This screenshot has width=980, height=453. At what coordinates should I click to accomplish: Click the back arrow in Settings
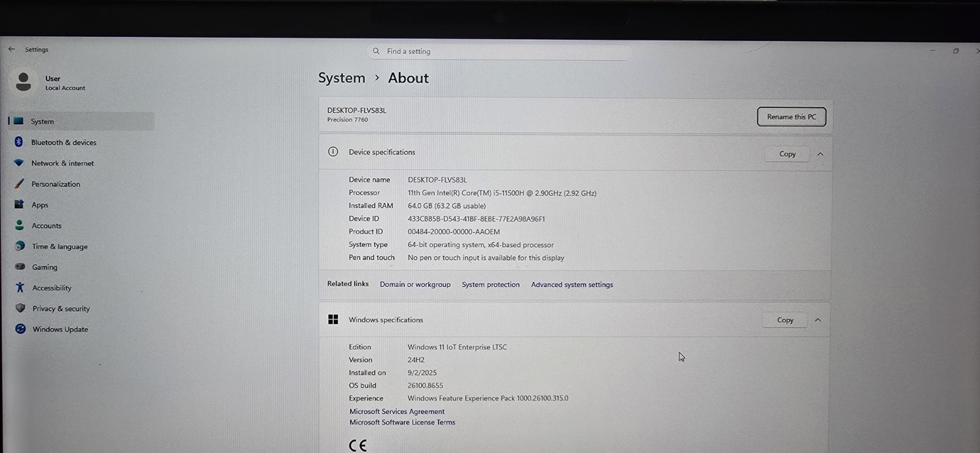(x=12, y=49)
